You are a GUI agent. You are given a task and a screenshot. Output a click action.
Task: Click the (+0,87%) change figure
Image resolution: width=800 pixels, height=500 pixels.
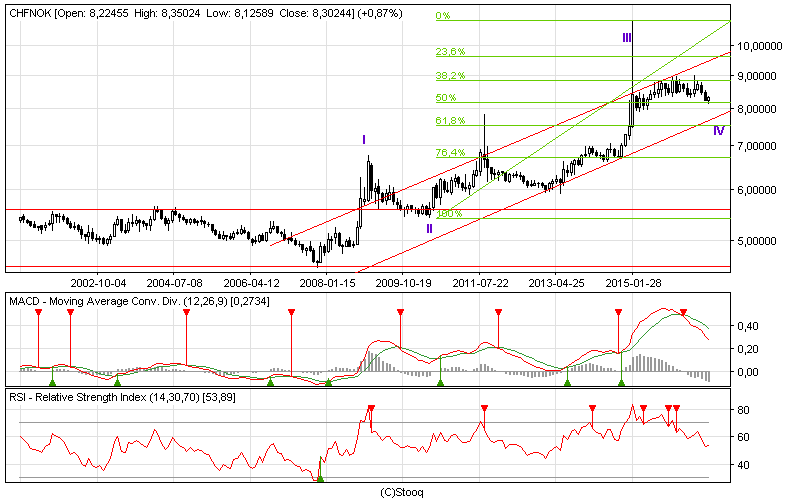coord(380,14)
